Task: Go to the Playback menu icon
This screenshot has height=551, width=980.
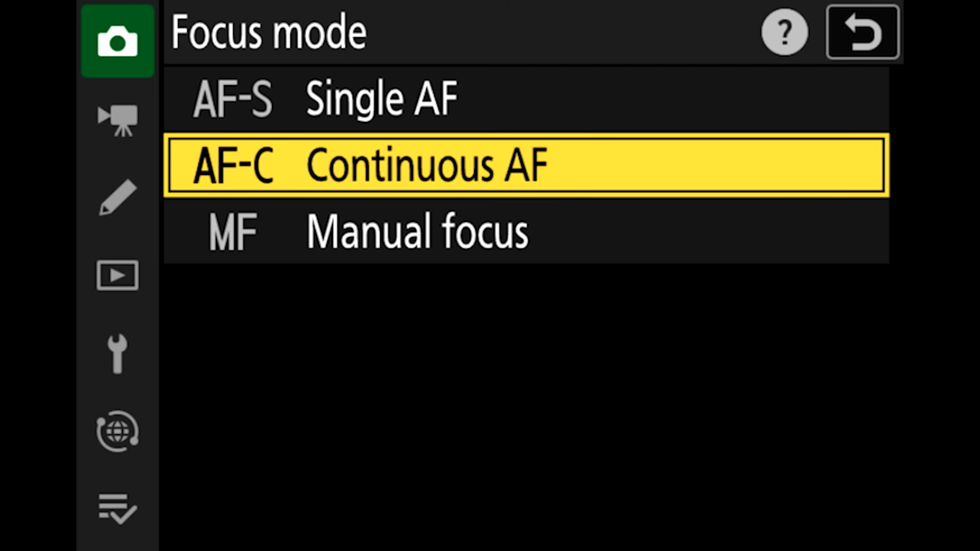Action: pyautogui.click(x=117, y=275)
